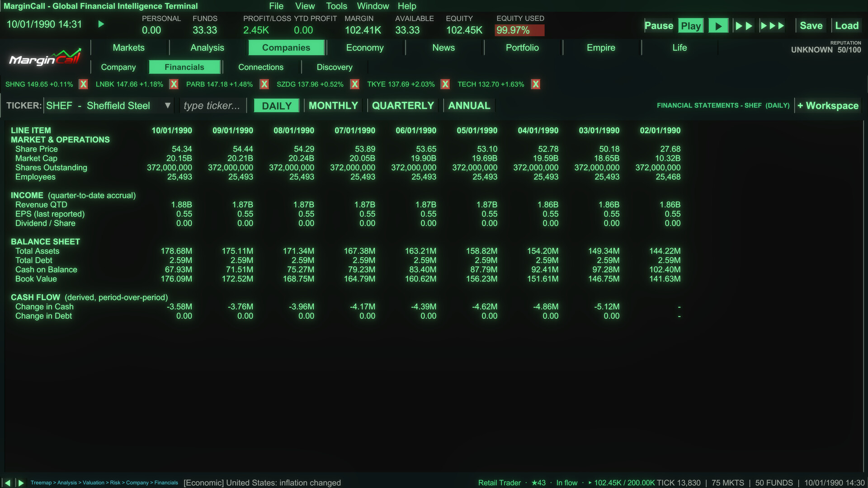The height and width of the screenshot is (488, 868).
Task: Focus the type ticker input field
Action: (212, 105)
